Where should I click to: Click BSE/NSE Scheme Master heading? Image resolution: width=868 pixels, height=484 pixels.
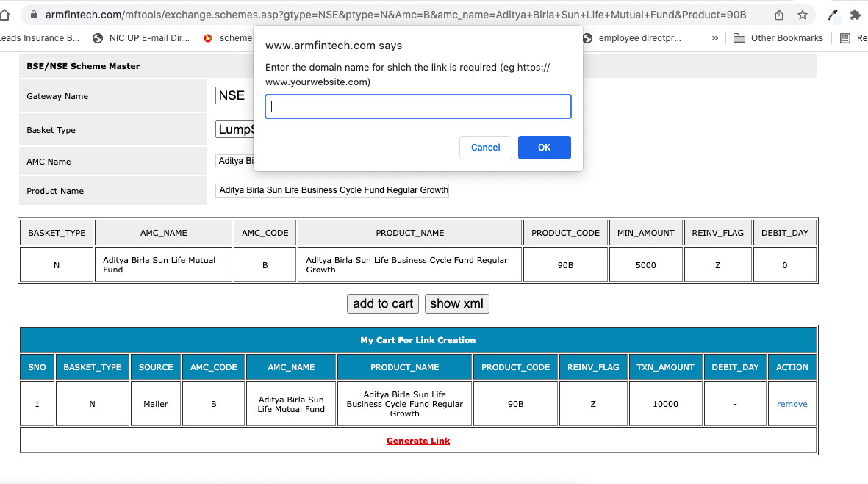point(83,66)
